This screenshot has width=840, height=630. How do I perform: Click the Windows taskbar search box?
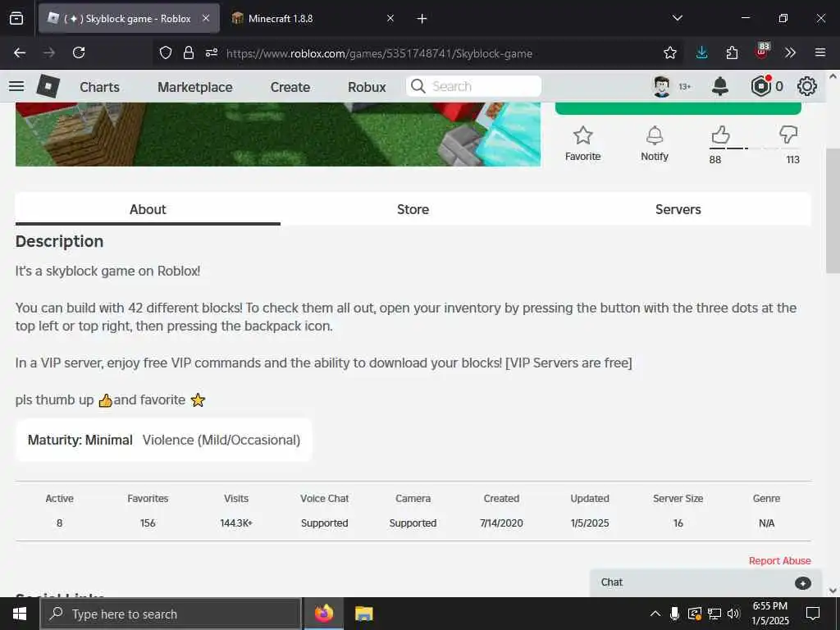[x=171, y=614]
